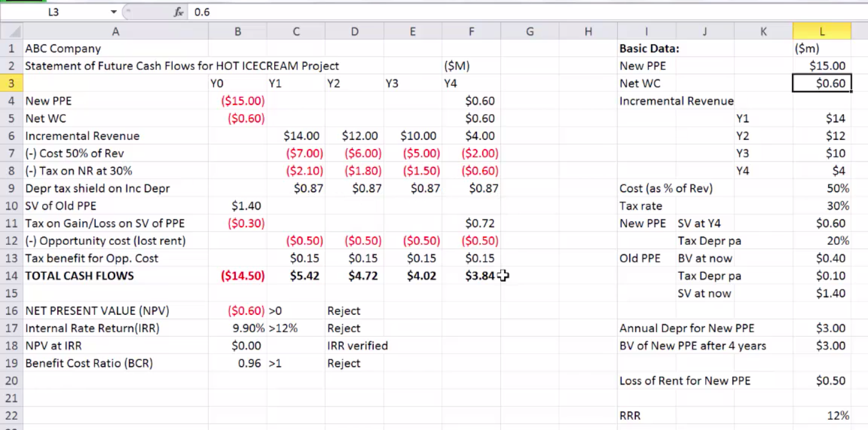Click the Select All corner button
This screenshot has width=868, height=430.
(x=12, y=31)
